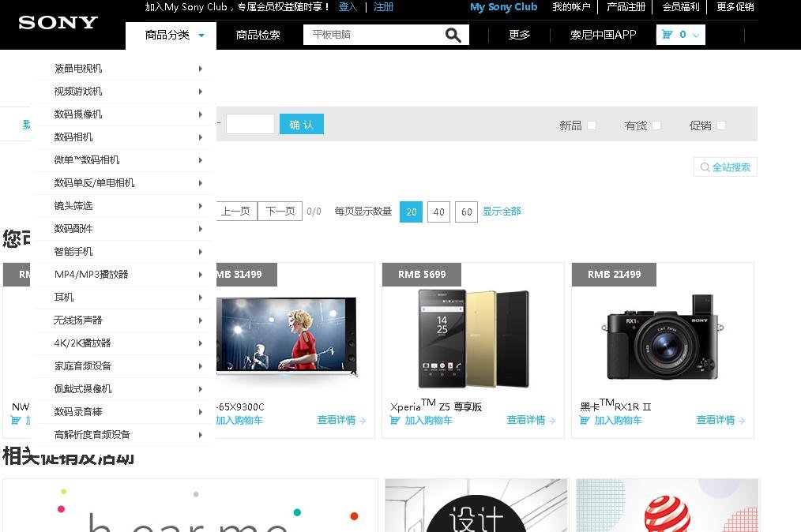Screen dimensions: 801x532
Task: Expand the 液晶电视机 category submenu
Action: coord(201,68)
